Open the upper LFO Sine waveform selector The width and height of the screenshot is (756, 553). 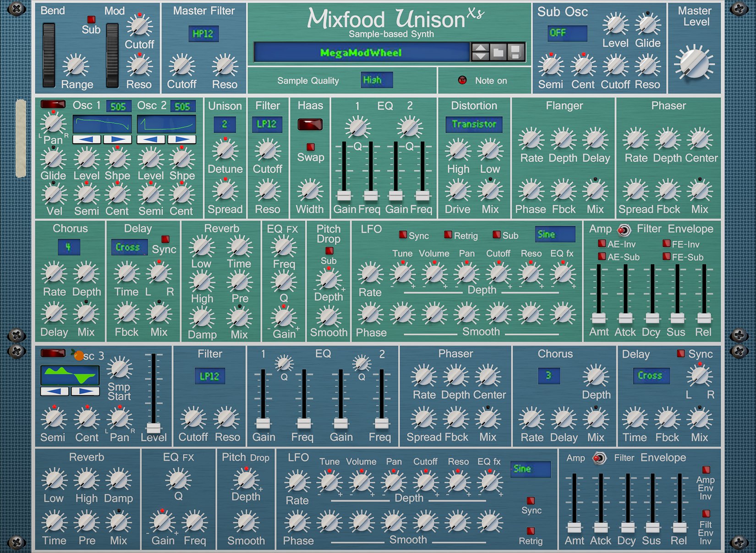click(555, 234)
